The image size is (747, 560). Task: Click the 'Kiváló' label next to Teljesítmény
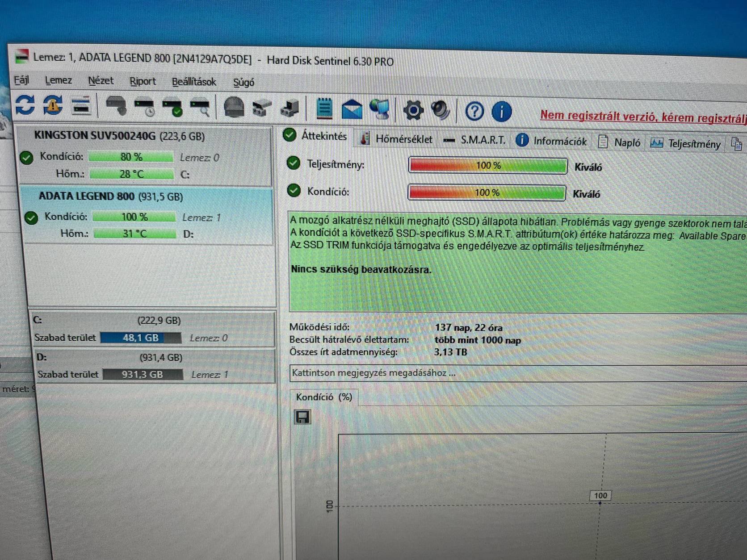[x=588, y=167]
